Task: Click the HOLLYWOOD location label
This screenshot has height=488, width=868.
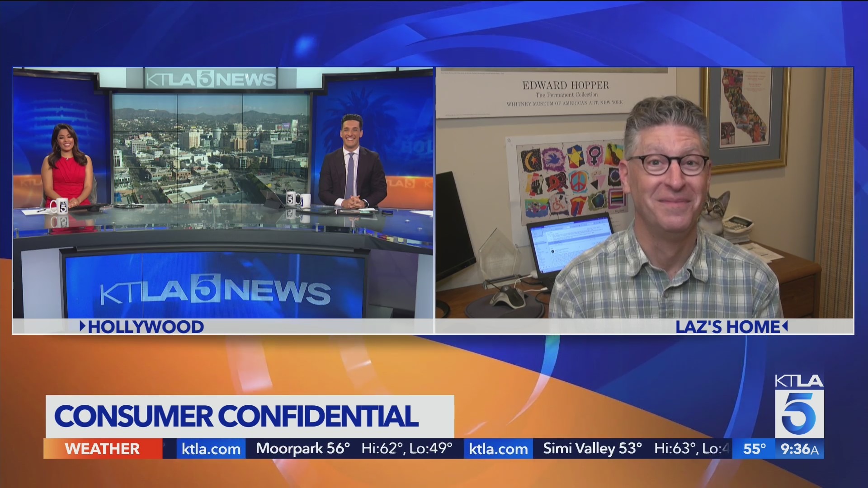Action: tap(146, 327)
